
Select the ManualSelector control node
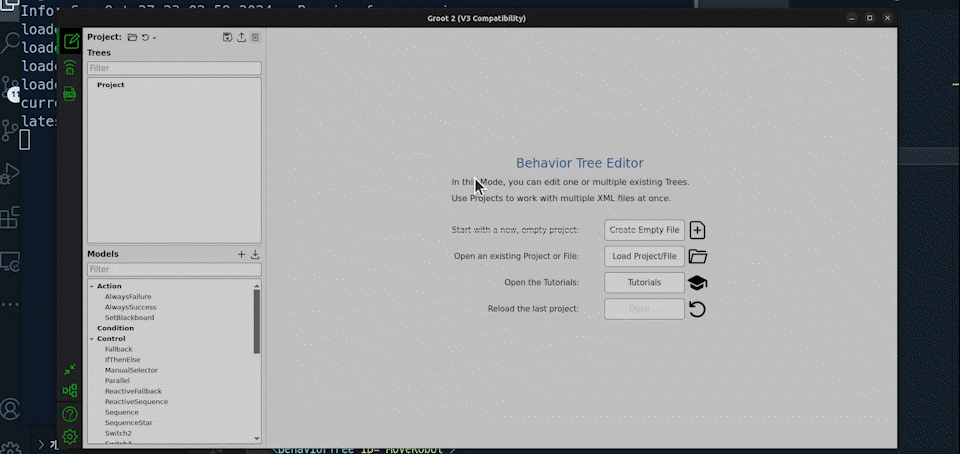pos(131,370)
